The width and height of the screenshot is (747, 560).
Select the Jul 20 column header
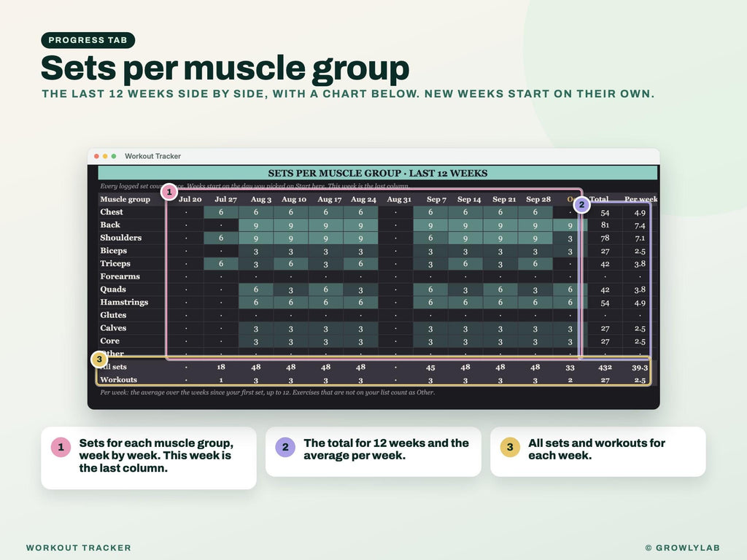(190, 199)
